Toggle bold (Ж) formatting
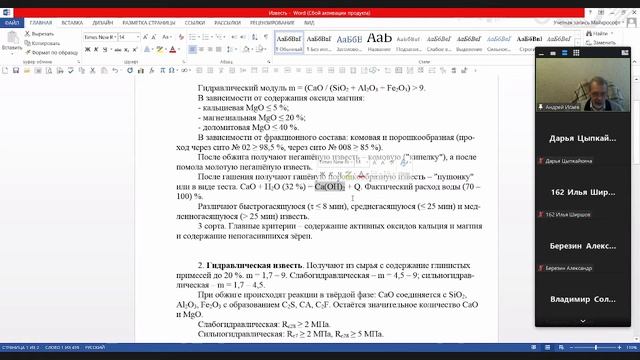This screenshot has width=640, height=360. pos(87,49)
